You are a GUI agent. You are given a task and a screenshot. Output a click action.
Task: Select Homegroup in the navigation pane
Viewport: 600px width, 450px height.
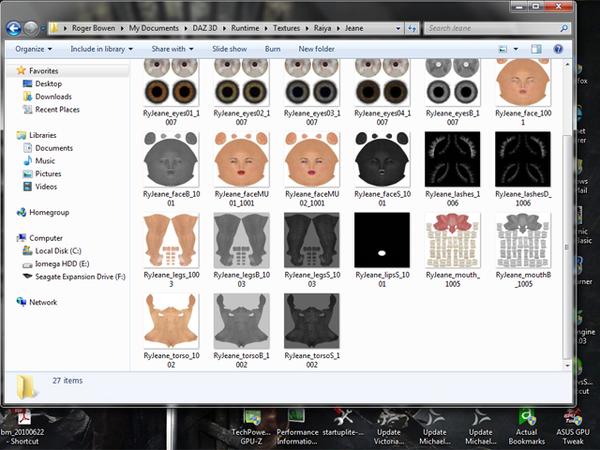coord(49,212)
